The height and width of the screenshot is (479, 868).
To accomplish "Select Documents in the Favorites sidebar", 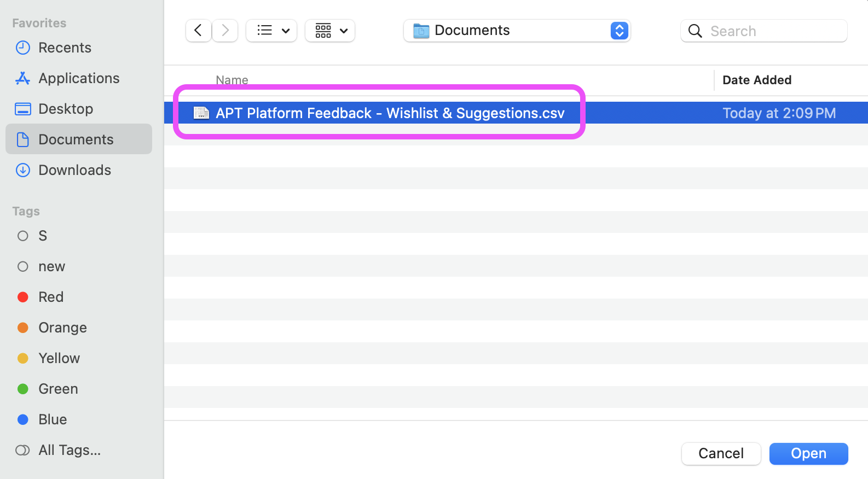I will 76,139.
